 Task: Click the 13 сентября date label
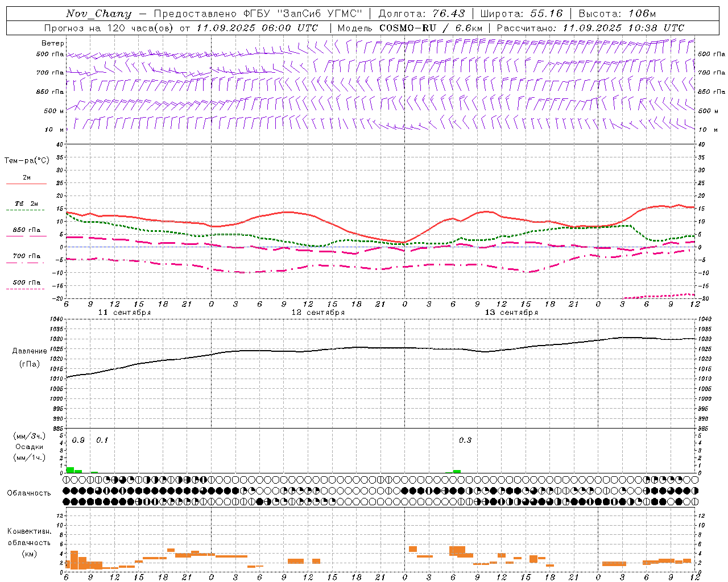coord(511,313)
